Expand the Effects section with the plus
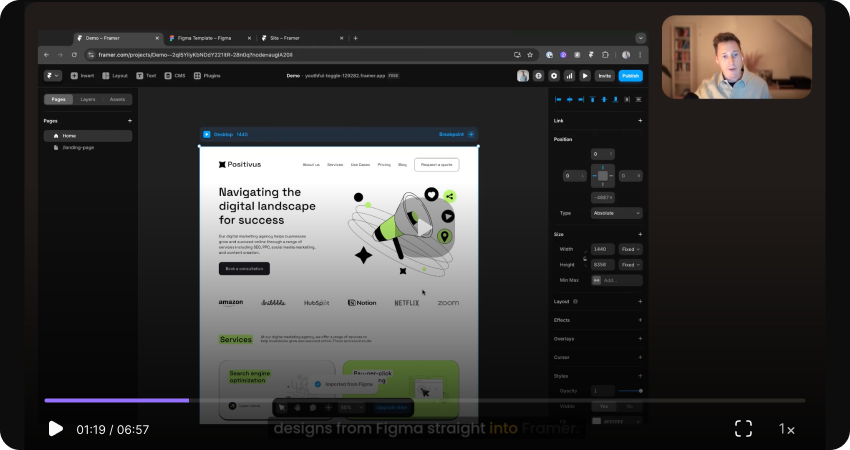Image resolution: width=850 pixels, height=450 pixels. point(640,320)
